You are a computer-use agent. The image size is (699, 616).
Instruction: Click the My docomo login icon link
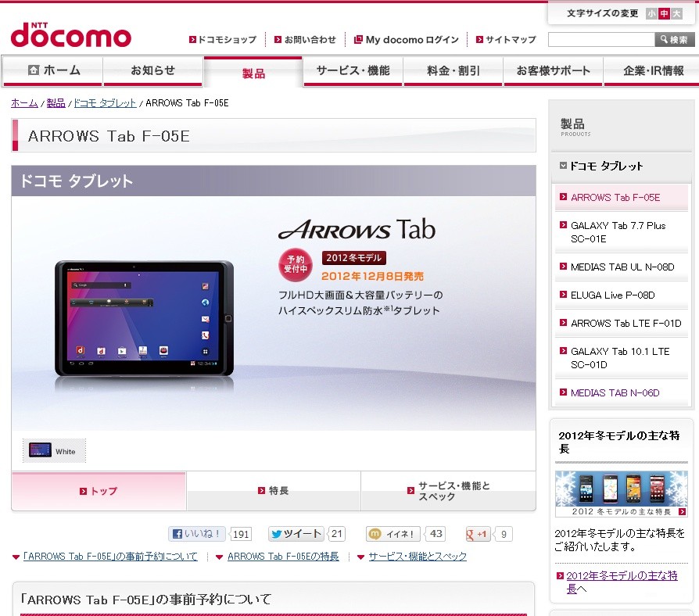click(406, 40)
